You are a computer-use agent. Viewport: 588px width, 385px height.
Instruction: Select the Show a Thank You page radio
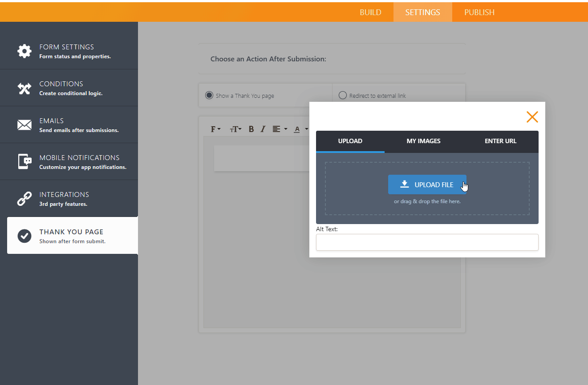point(209,95)
